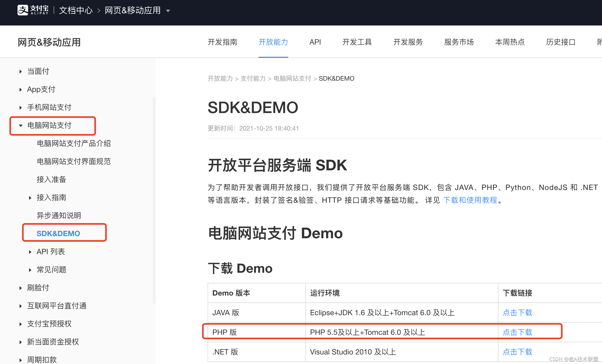This screenshot has height=364, width=602.
Task: Switch to the API tab
Action: point(315,42)
